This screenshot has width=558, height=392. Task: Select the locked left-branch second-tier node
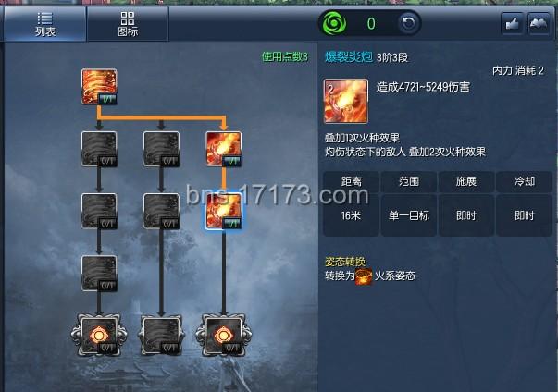(99, 149)
